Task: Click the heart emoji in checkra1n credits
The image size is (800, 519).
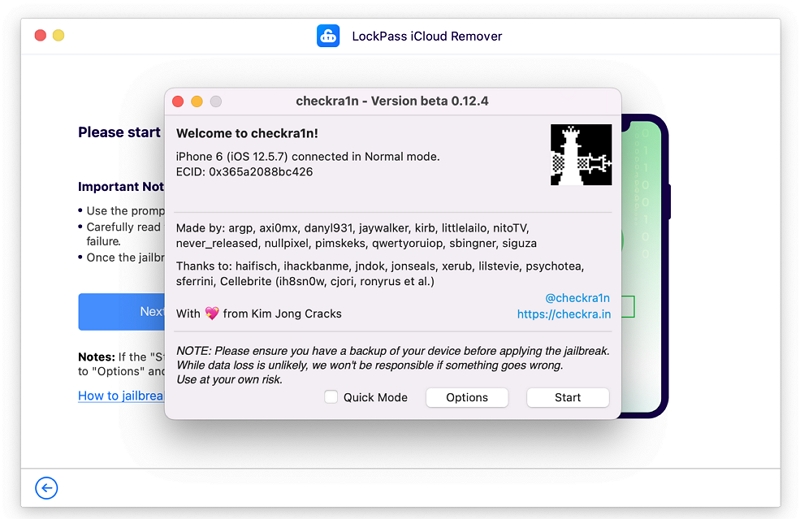Action: click(212, 313)
